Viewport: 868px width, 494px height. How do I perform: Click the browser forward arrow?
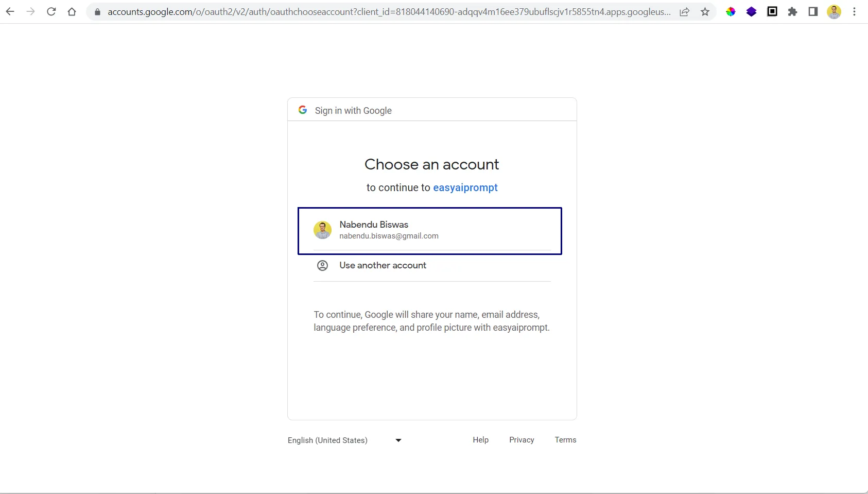[x=31, y=11]
